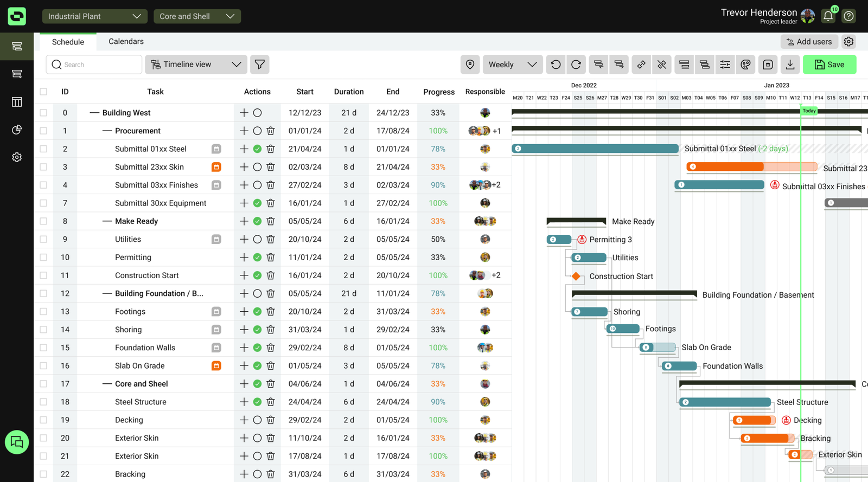Open the chat bubble at bottom left
Image resolution: width=868 pixels, height=482 pixels.
(17, 442)
